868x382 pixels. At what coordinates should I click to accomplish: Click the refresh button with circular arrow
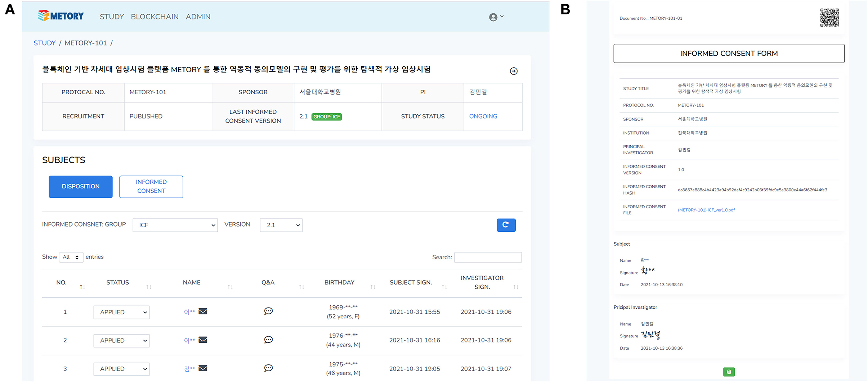pos(506,225)
